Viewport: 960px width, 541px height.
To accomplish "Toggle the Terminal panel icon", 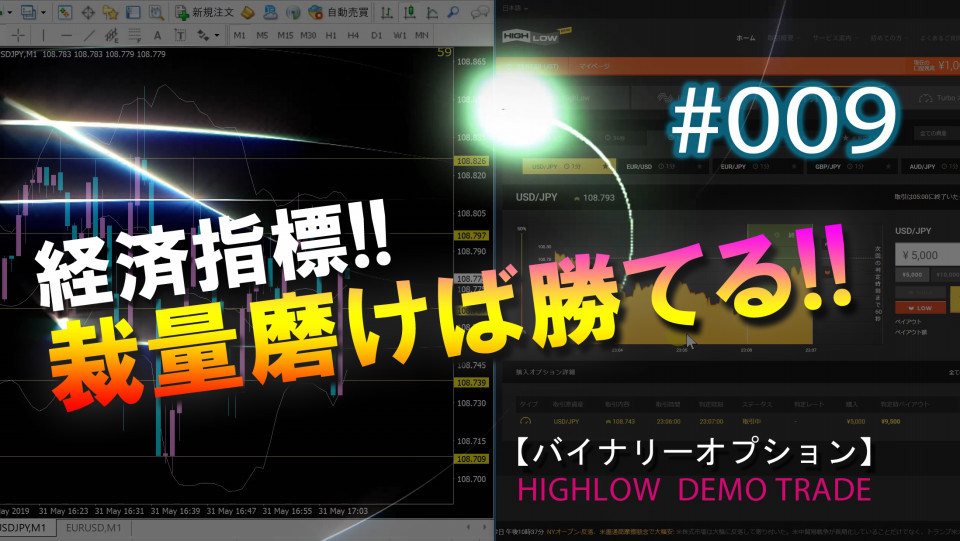I will [x=133, y=12].
